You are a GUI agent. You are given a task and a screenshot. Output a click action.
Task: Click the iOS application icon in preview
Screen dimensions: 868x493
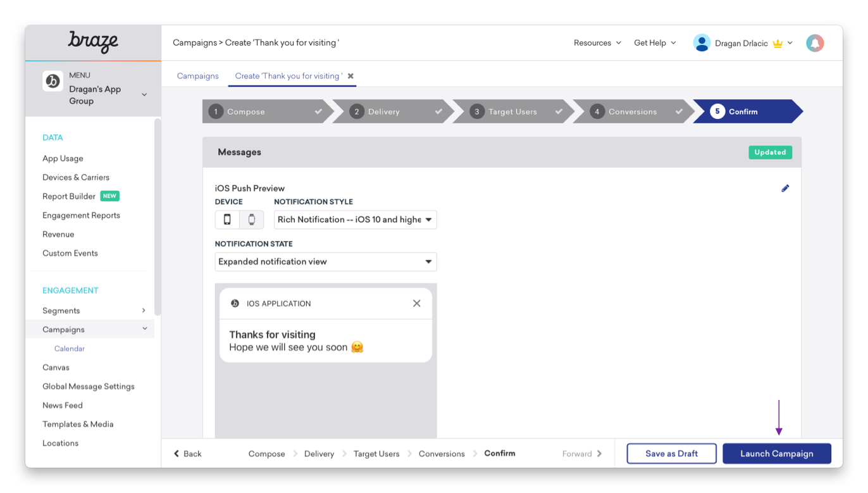(235, 303)
